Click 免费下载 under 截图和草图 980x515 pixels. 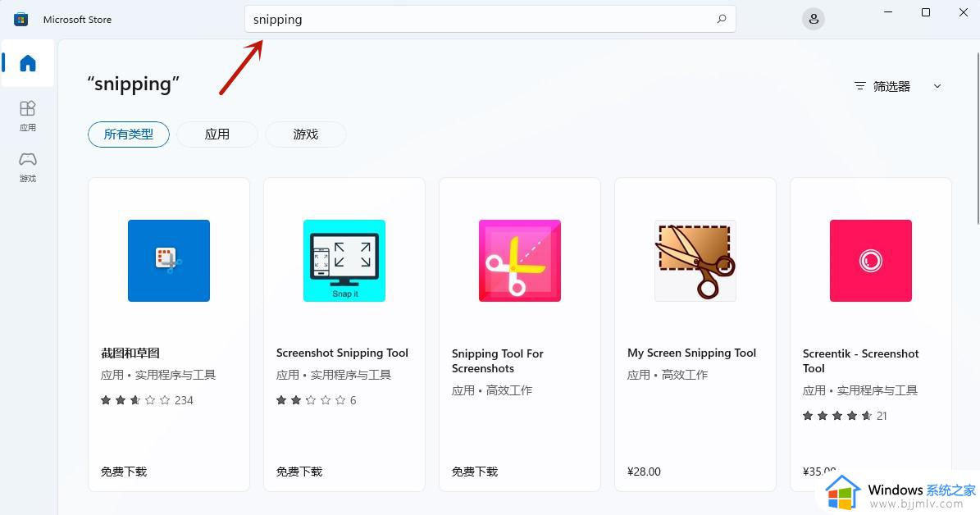(124, 472)
